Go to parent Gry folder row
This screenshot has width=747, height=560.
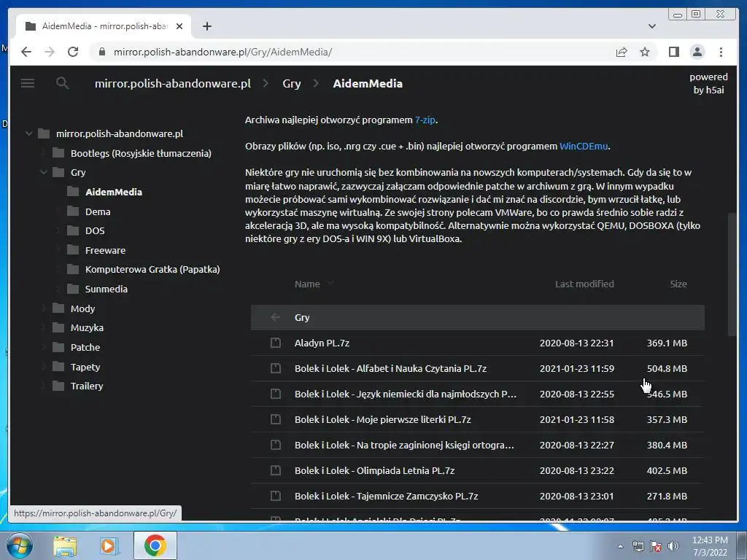point(477,317)
